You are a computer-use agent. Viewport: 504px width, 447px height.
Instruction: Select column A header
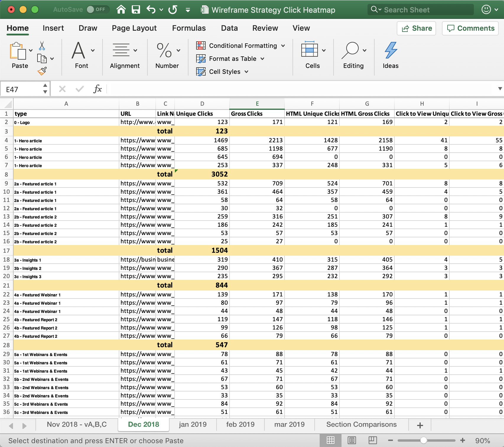66,104
